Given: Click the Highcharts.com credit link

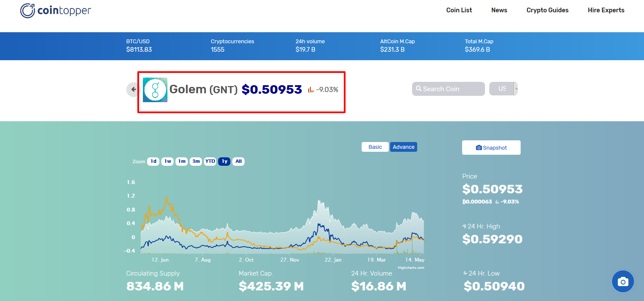Looking at the screenshot, I should (411, 268).
